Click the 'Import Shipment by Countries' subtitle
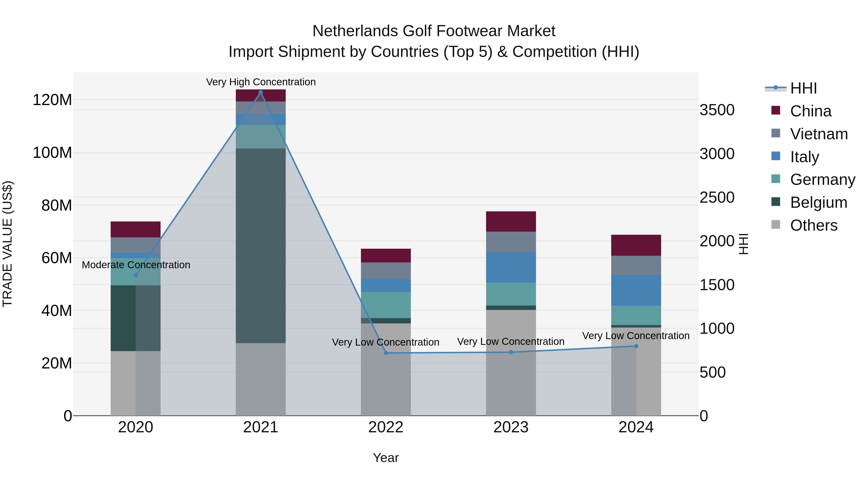The height and width of the screenshot is (488, 868). 334,52
